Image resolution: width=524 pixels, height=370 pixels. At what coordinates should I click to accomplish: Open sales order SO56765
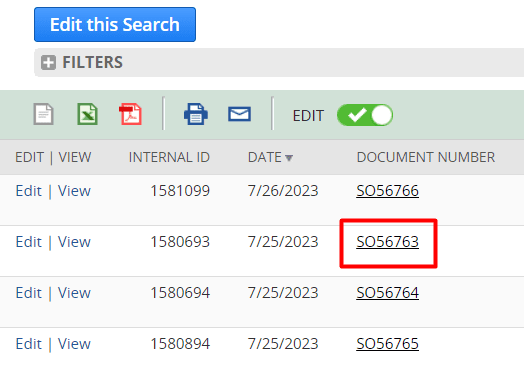(x=387, y=344)
